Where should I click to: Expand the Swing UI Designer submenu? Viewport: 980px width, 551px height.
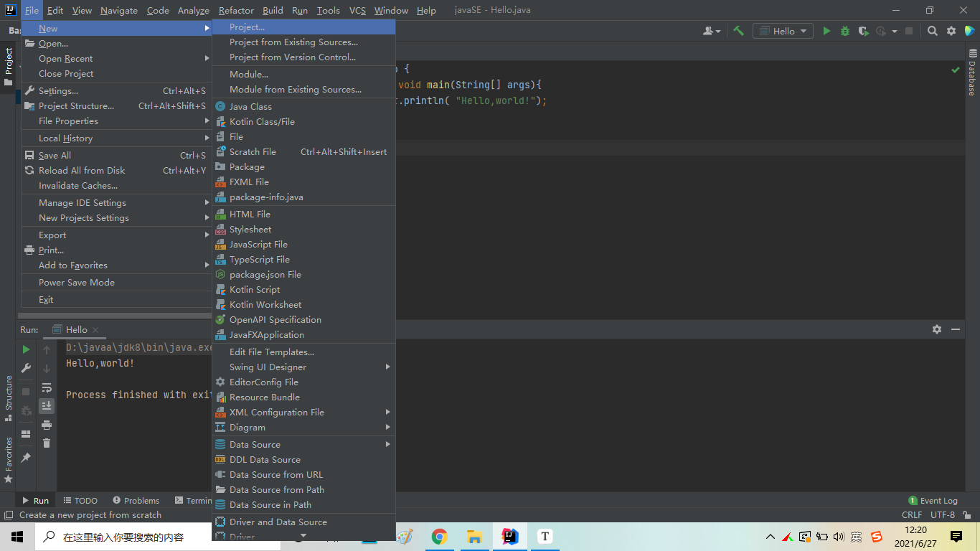304,367
